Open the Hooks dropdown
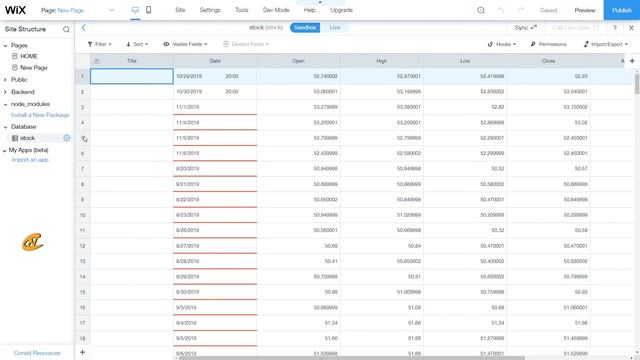The width and height of the screenshot is (640, 360). point(502,44)
